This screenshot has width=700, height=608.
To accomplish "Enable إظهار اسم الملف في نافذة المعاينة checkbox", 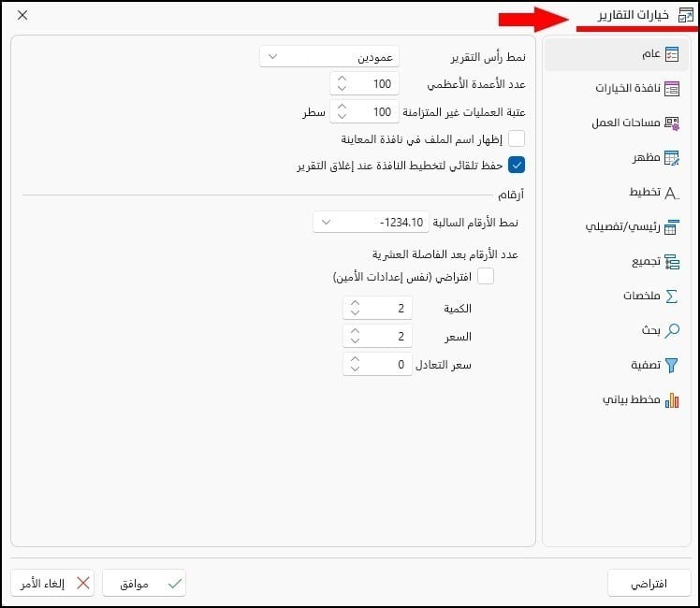I will tap(517, 138).
